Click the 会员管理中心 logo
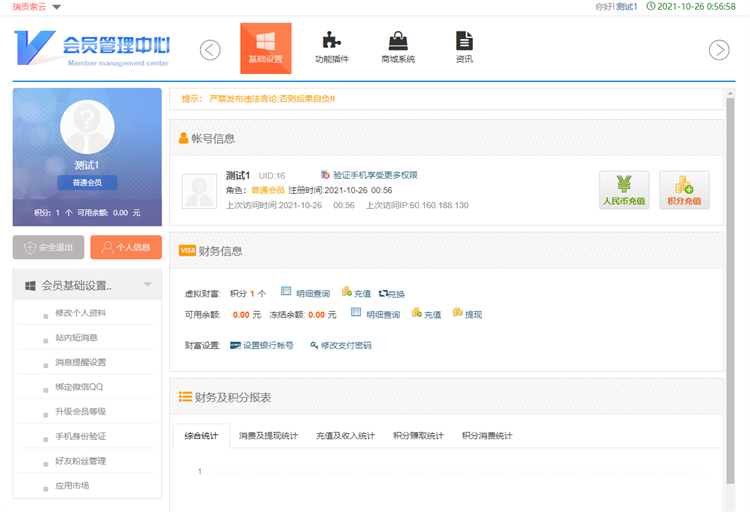750x512 pixels. 92,48
